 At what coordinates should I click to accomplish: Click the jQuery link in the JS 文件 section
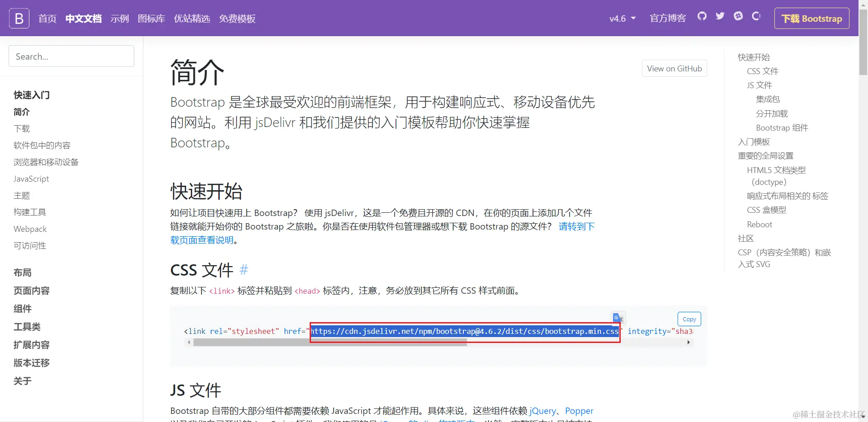tap(542, 411)
